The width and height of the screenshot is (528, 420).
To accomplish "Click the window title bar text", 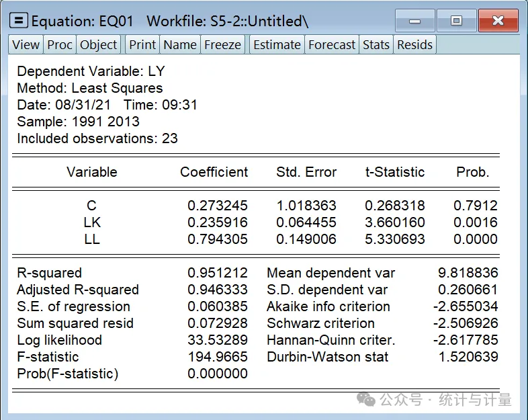I will (x=170, y=22).
